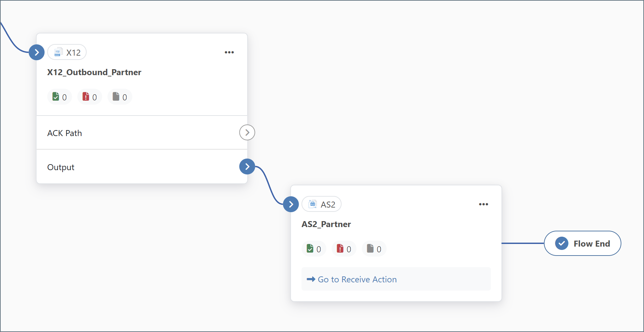
Task: Click the input arrow on the X12 node
Action: 37,52
